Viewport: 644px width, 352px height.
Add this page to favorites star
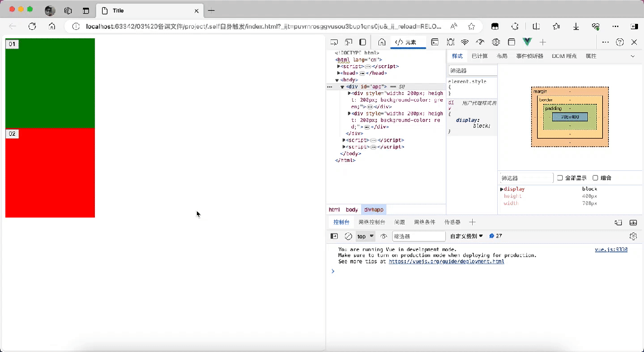pos(472,26)
